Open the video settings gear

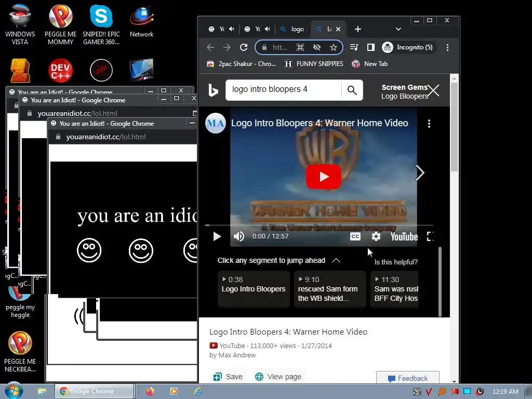pyautogui.click(x=376, y=236)
